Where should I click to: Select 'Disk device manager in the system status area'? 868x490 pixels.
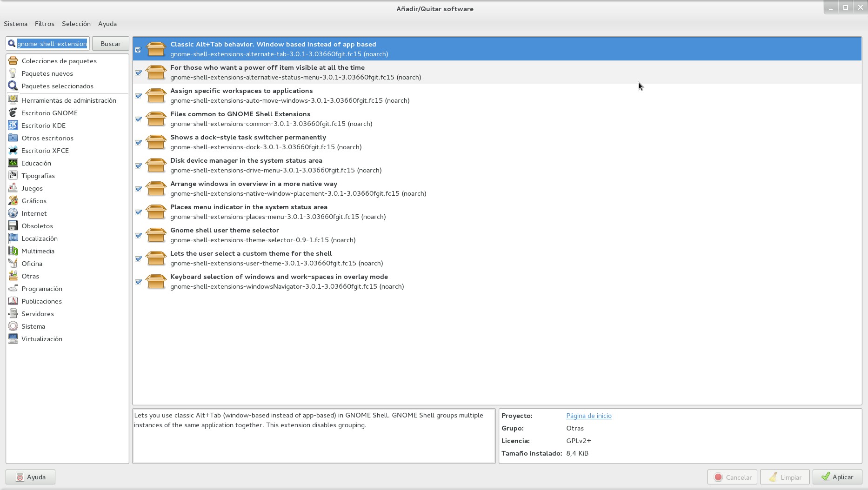[x=497, y=165]
